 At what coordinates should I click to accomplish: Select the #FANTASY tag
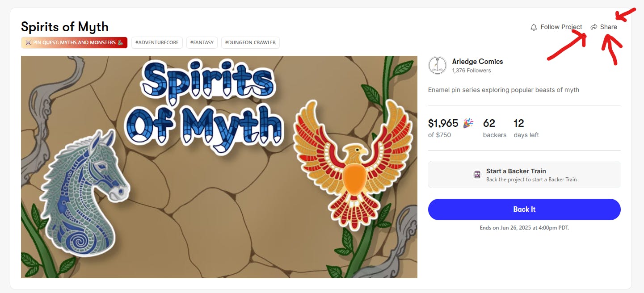coord(202,42)
